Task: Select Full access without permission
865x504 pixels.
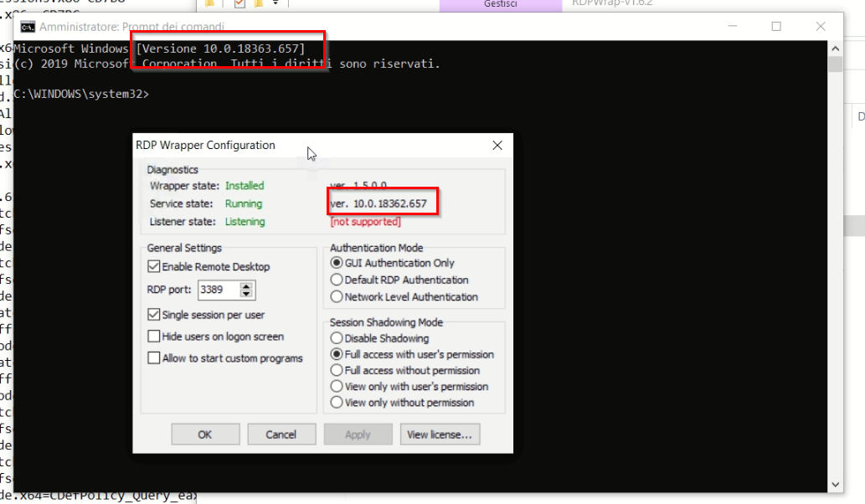Action: (x=336, y=370)
